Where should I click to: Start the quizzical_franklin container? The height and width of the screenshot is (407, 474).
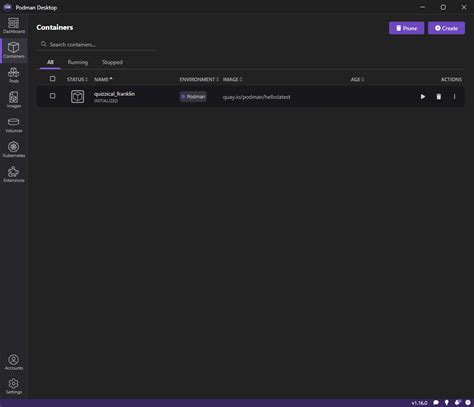pyautogui.click(x=423, y=97)
